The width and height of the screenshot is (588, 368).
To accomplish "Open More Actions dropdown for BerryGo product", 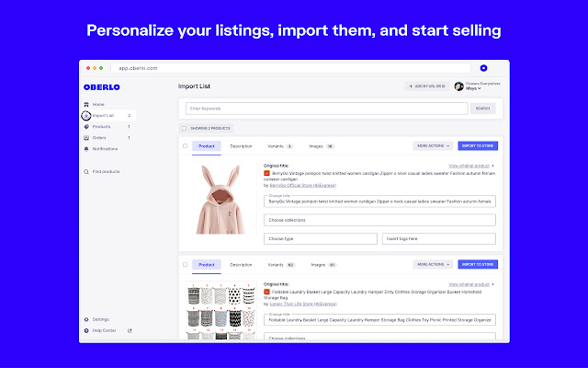I will click(433, 145).
